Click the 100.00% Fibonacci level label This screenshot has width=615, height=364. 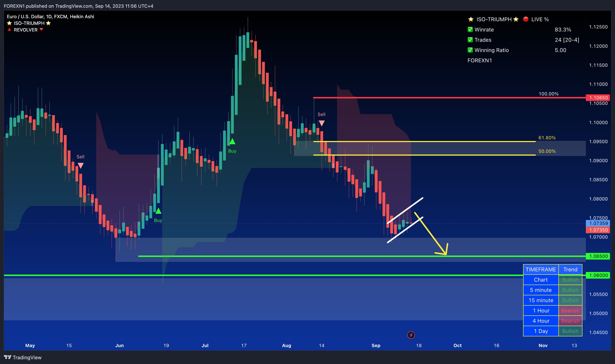coord(548,94)
